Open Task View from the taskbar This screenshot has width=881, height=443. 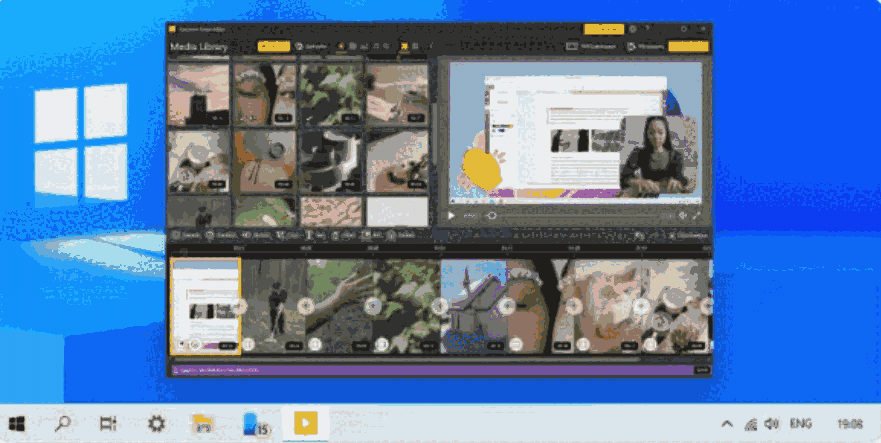point(108,423)
